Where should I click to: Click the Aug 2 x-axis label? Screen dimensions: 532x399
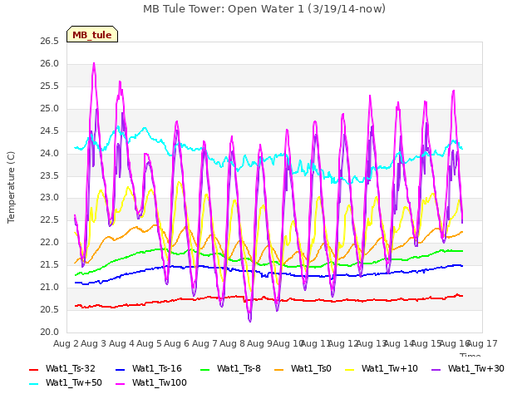pos(66,344)
